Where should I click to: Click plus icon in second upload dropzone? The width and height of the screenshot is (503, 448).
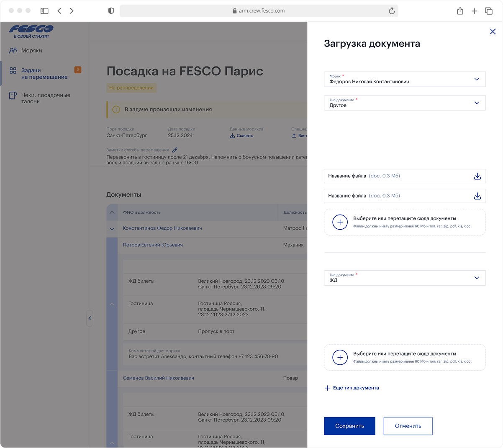coord(340,357)
